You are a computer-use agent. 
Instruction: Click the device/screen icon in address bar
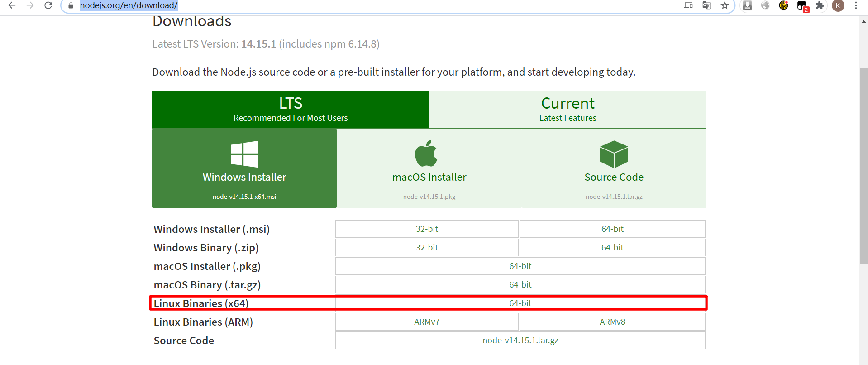pyautogui.click(x=688, y=5)
